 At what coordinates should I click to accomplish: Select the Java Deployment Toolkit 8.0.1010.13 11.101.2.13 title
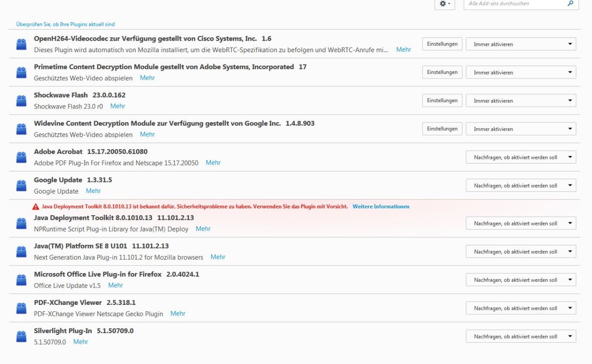[114, 218]
